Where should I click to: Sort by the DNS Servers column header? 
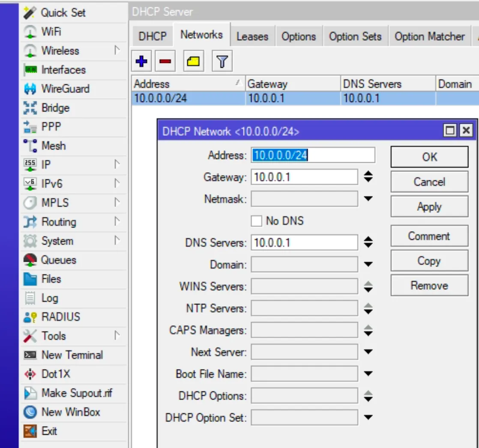click(388, 84)
